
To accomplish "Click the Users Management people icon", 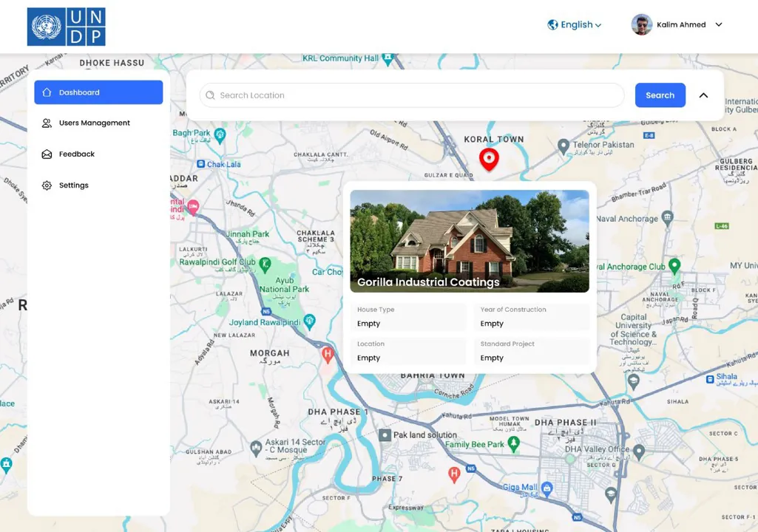I will (47, 123).
